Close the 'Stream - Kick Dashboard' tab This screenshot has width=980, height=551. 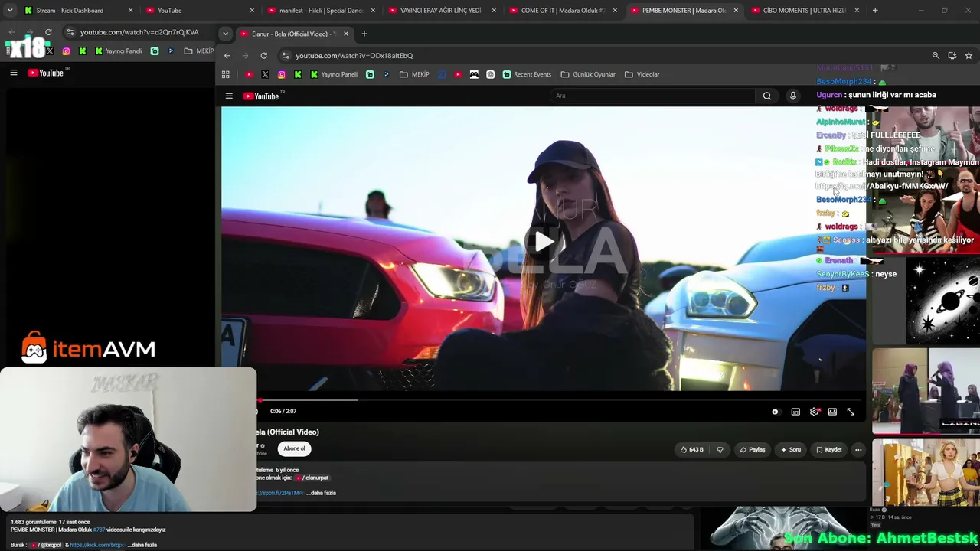click(x=130, y=11)
